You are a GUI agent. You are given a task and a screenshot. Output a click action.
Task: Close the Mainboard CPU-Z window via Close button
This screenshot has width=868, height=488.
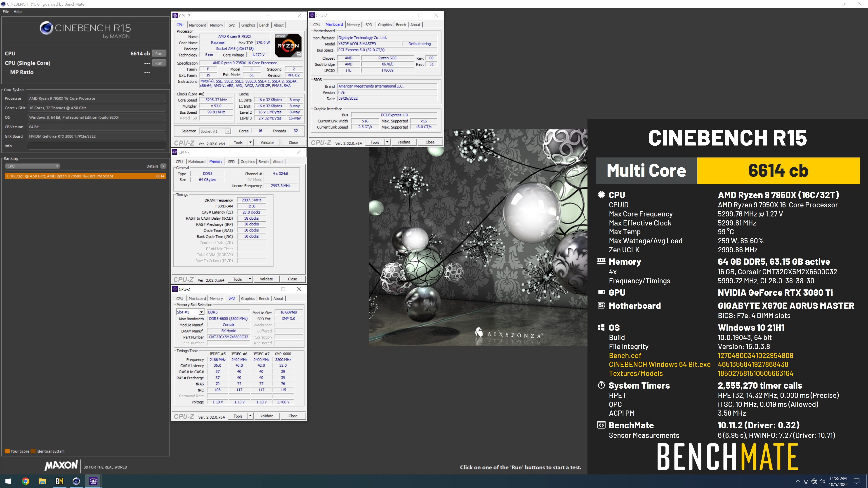pos(430,142)
